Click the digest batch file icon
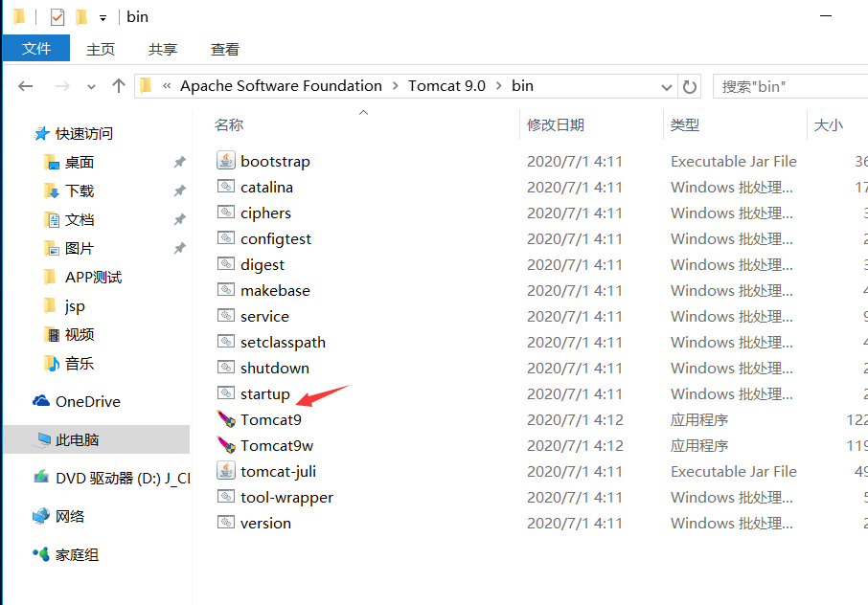Screen dimensions: 868x605 [x=226, y=264]
